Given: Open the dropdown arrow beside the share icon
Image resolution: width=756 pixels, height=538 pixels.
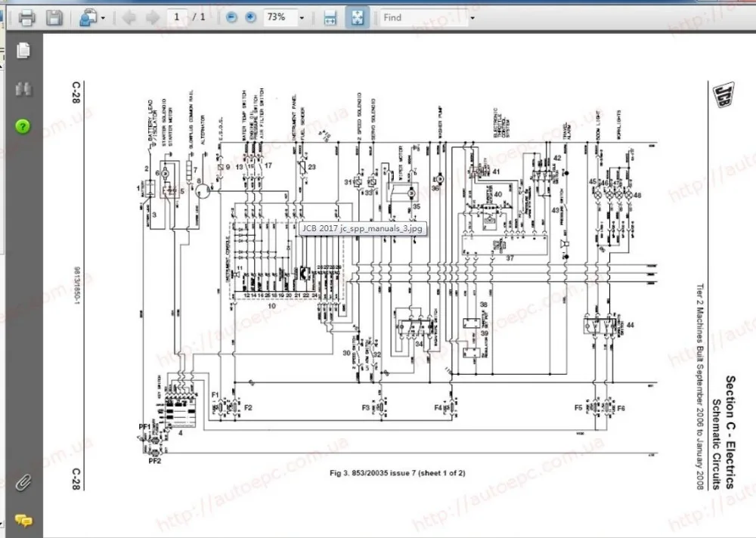Looking at the screenshot, I should (103, 18).
